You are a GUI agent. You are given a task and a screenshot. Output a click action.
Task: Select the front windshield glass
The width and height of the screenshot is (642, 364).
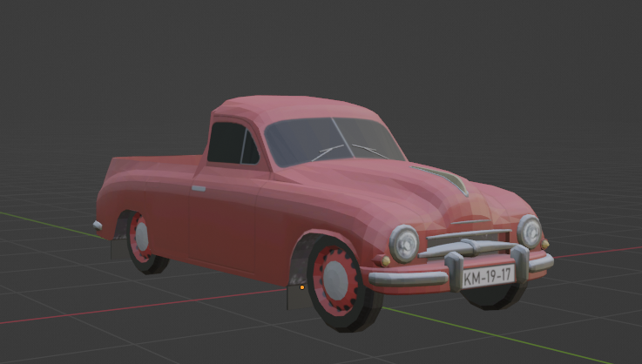(x=333, y=141)
